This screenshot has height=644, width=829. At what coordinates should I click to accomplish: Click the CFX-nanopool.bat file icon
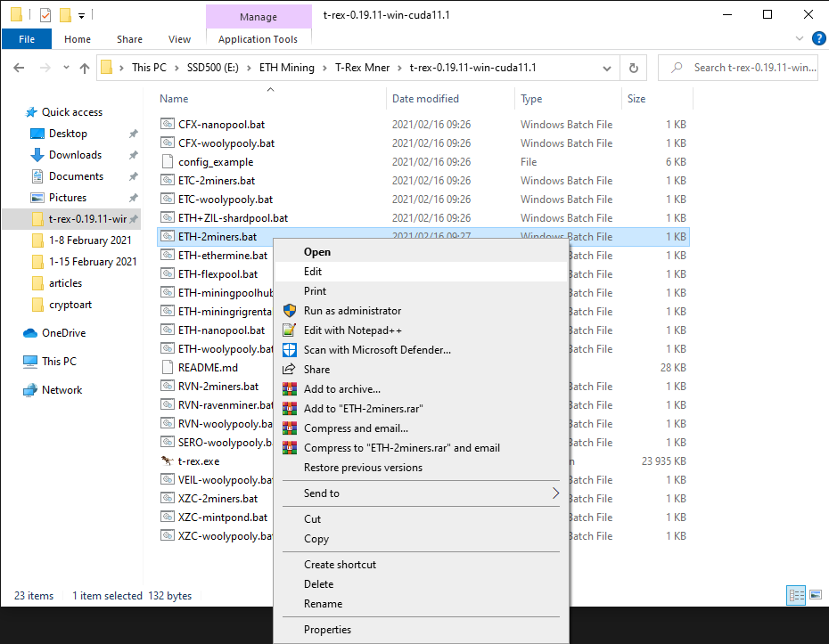(167, 124)
